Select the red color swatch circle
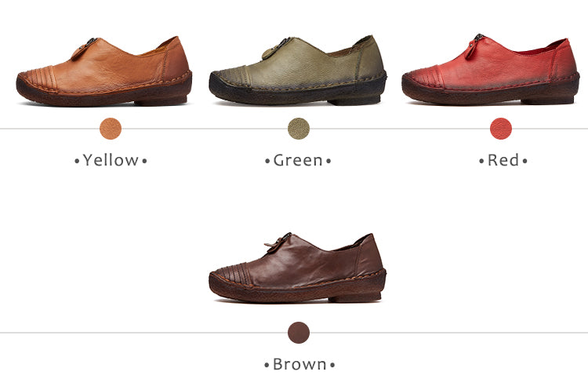 coord(501,129)
